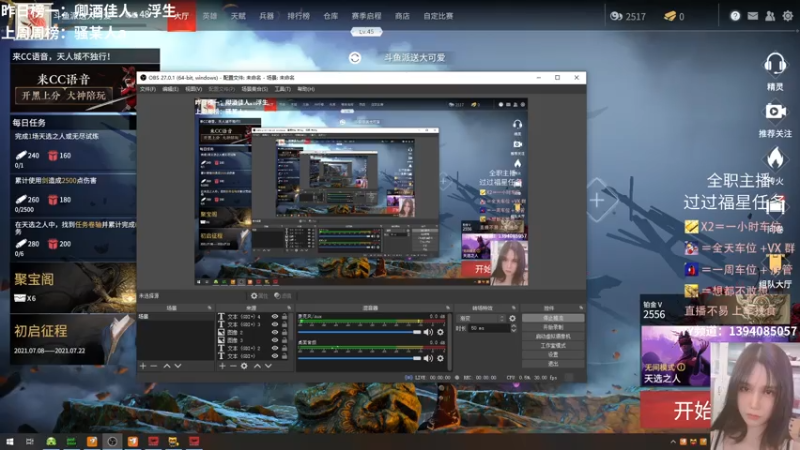Pop out the Controls dock panel
The height and width of the screenshot is (450, 800).
tap(581, 308)
